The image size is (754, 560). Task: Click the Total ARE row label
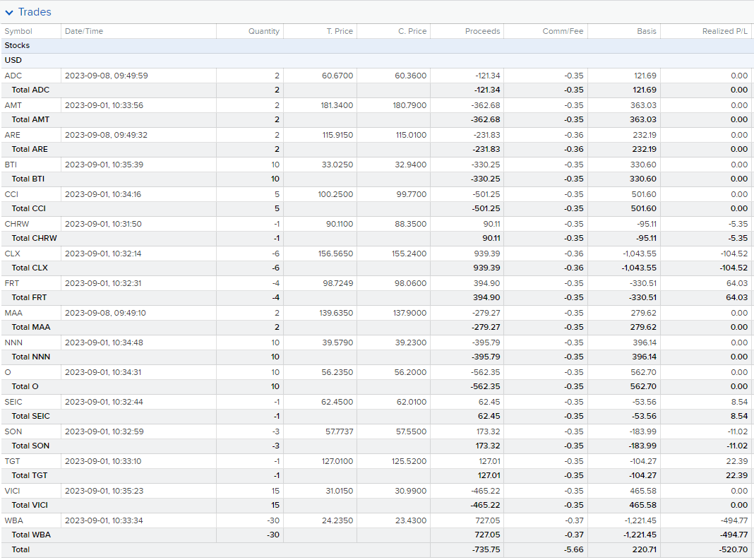[30, 150]
